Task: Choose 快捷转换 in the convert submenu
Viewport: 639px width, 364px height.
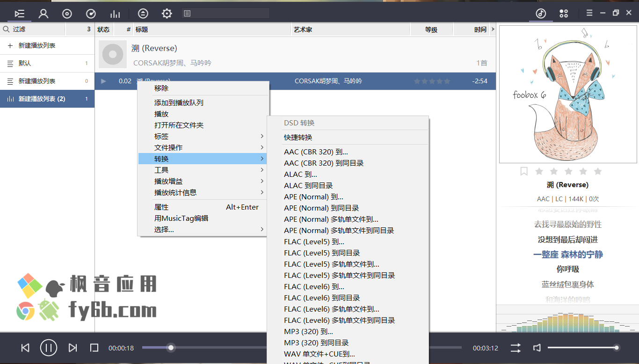Action: pyautogui.click(x=348, y=137)
